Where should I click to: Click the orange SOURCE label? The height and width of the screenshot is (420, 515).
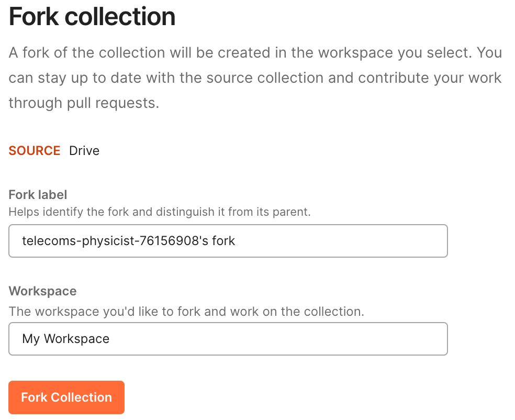point(35,151)
